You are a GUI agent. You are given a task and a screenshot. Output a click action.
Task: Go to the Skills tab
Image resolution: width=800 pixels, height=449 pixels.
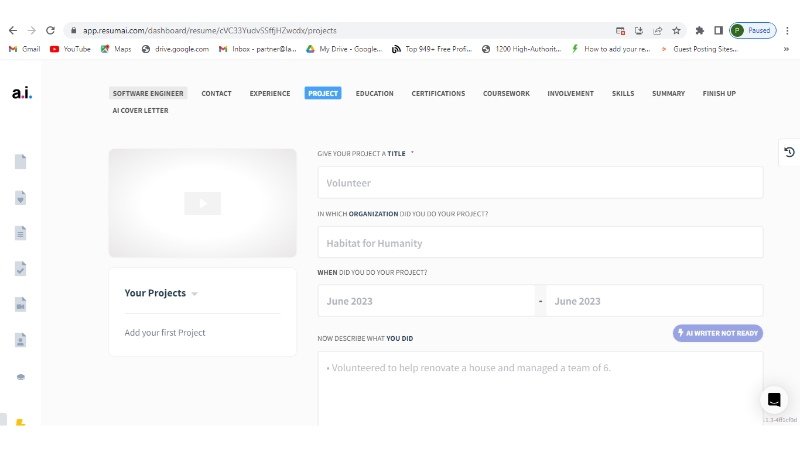623,94
